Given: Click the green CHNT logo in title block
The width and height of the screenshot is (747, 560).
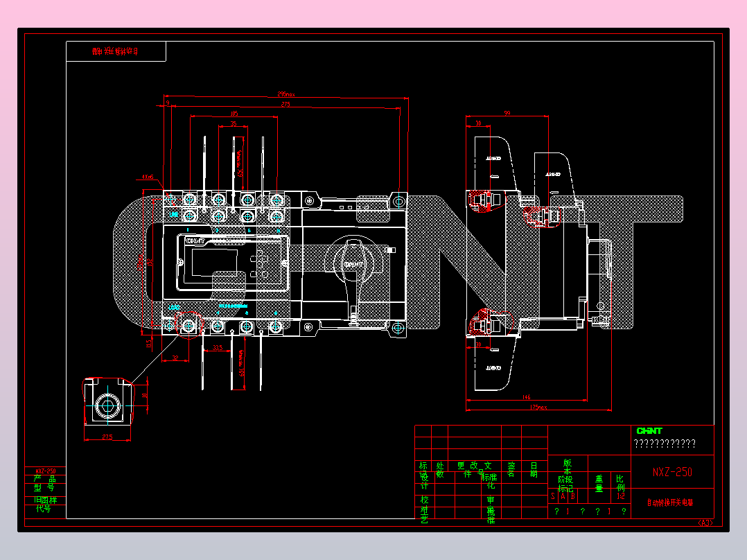Looking at the screenshot, I should (649, 430).
